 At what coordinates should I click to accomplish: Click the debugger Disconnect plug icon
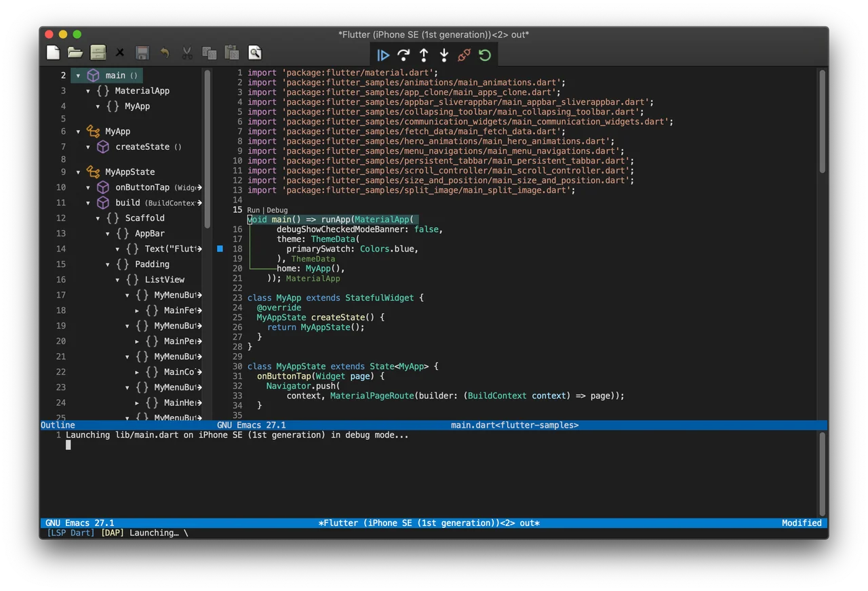click(x=465, y=55)
